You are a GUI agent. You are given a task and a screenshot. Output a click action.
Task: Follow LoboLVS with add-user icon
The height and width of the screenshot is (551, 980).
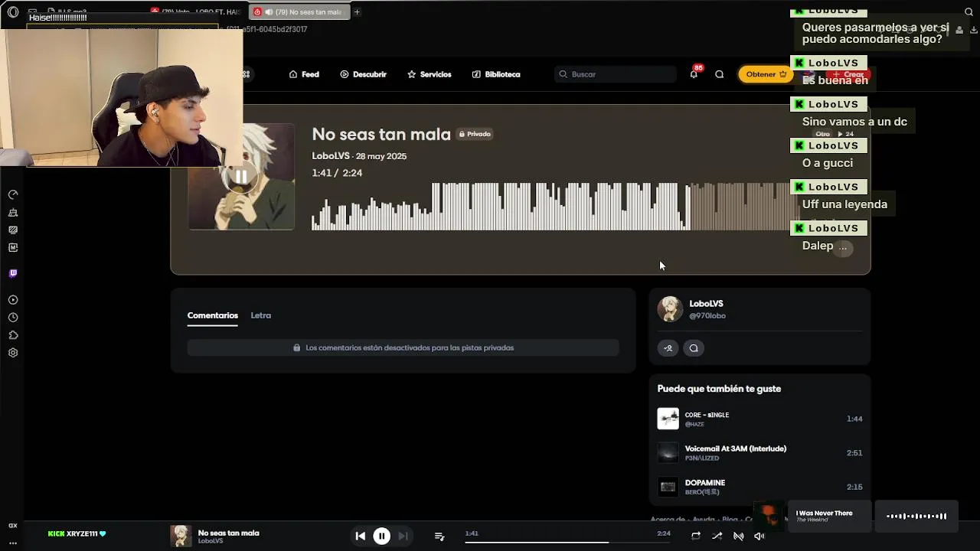tap(668, 348)
